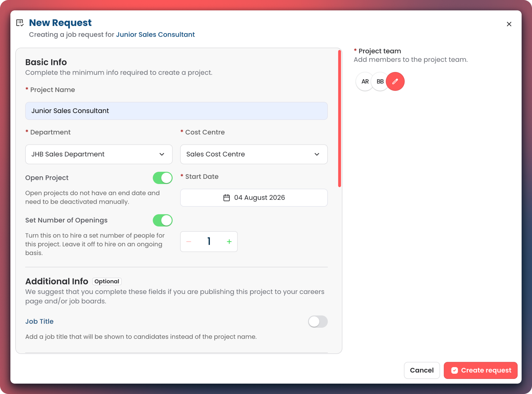This screenshot has width=532, height=394.
Task: Click 'Add members to the project team.' text
Action: 410,60
